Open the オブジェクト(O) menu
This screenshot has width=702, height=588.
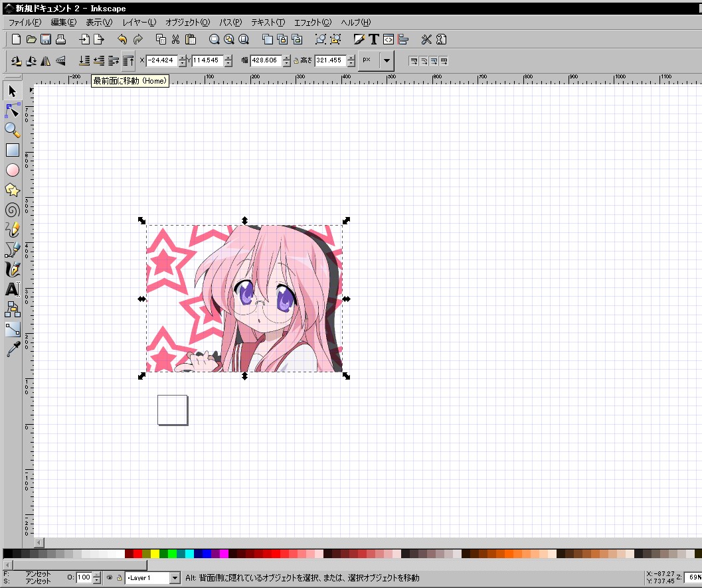coord(187,23)
